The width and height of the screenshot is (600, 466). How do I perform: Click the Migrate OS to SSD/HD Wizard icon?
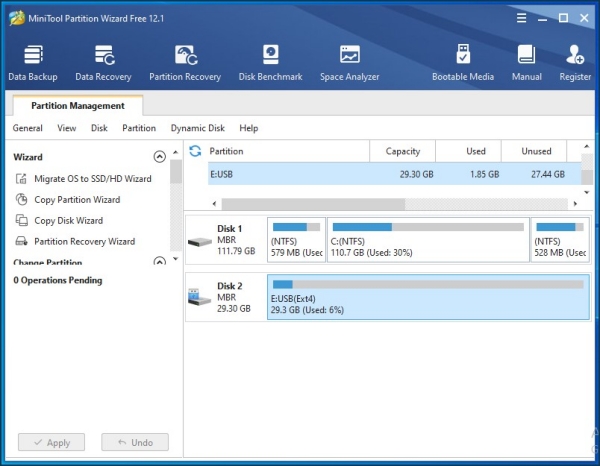point(21,179)
